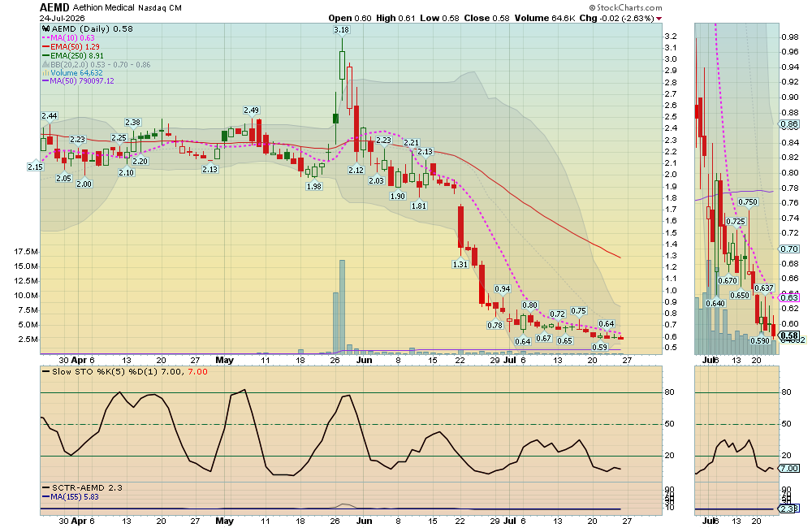This screenshot has width=812, height=528.
Task: Click the Volume 64,632 legend entry
Action: tap(72, 73)
